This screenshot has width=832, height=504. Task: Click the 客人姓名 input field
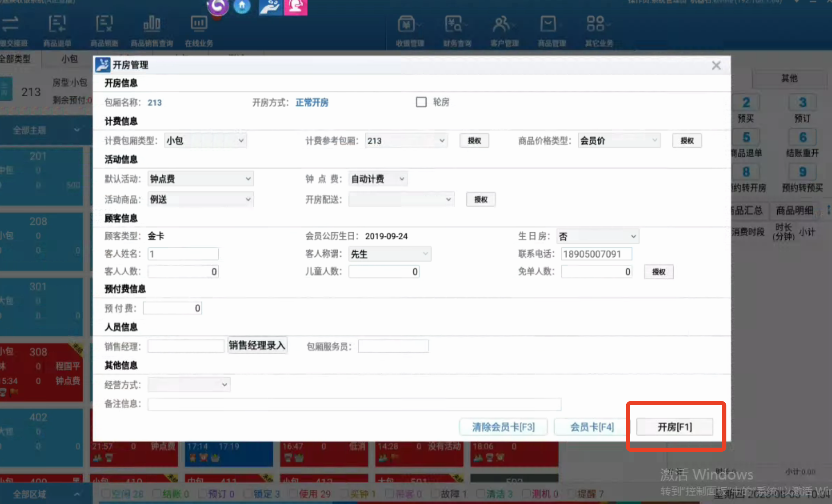click(x=183, y=254)
